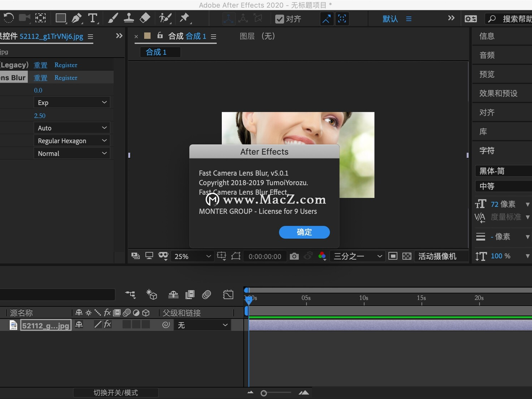Select the Eraser tool
532x399 pixels.
pos(145,18)
